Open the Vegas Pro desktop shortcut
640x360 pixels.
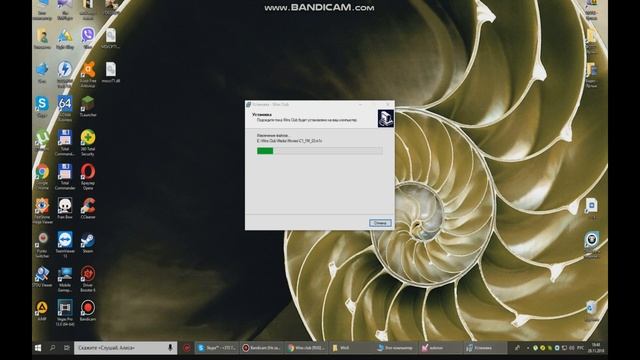(65, 313)
